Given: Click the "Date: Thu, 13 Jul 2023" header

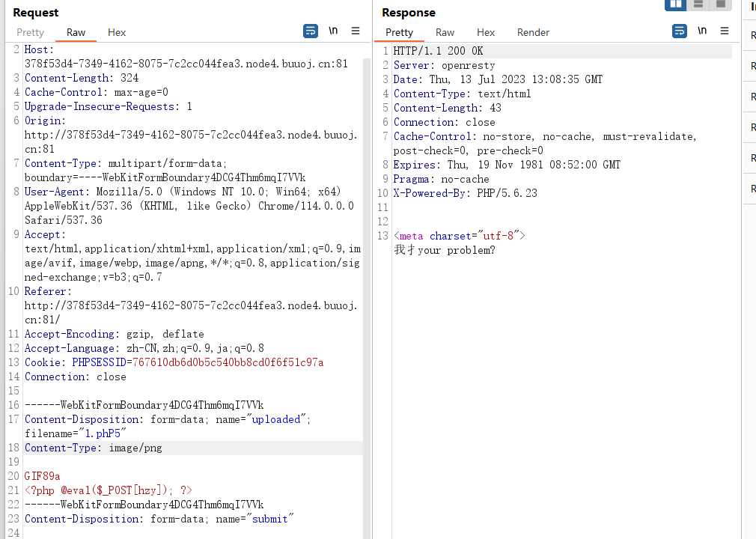Looking at the screenshot, I should 498,79.
